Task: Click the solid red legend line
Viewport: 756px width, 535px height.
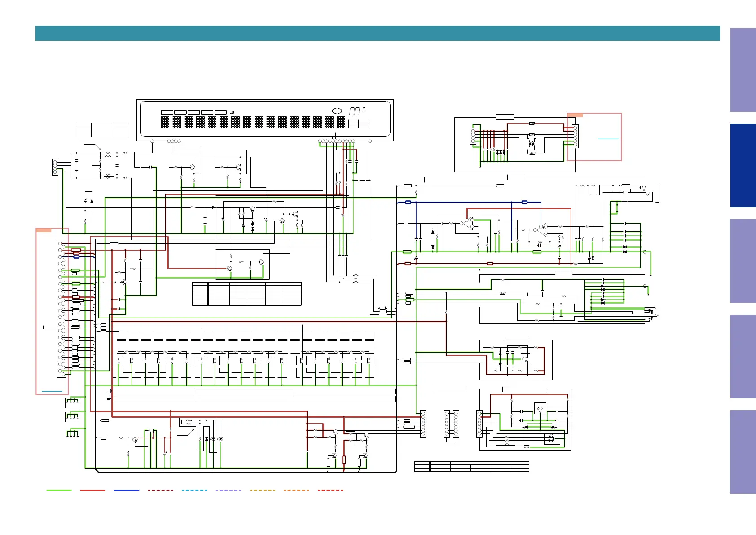Action: (92, 490)
